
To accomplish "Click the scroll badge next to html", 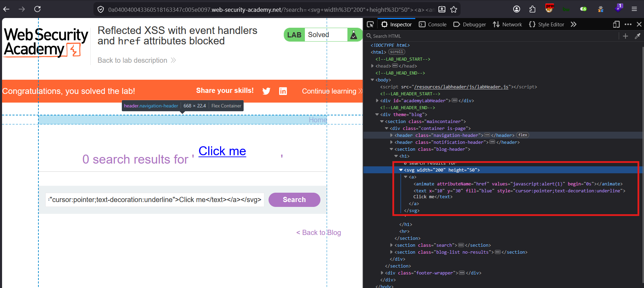I will [397, 52].
